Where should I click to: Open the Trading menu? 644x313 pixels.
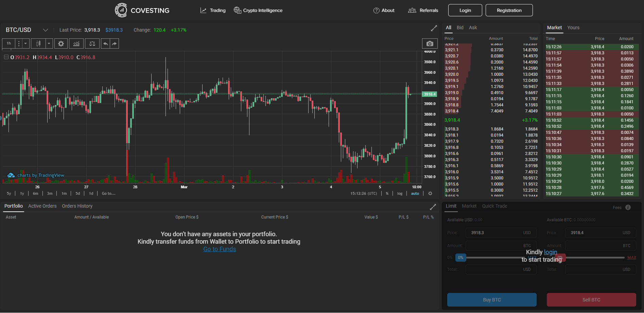coord(213,10)
